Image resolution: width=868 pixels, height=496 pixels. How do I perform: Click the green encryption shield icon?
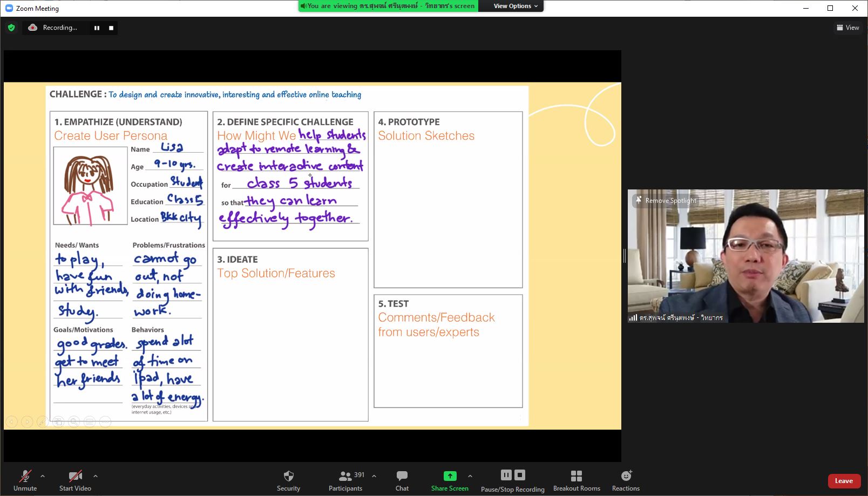(x=11, y=28)
